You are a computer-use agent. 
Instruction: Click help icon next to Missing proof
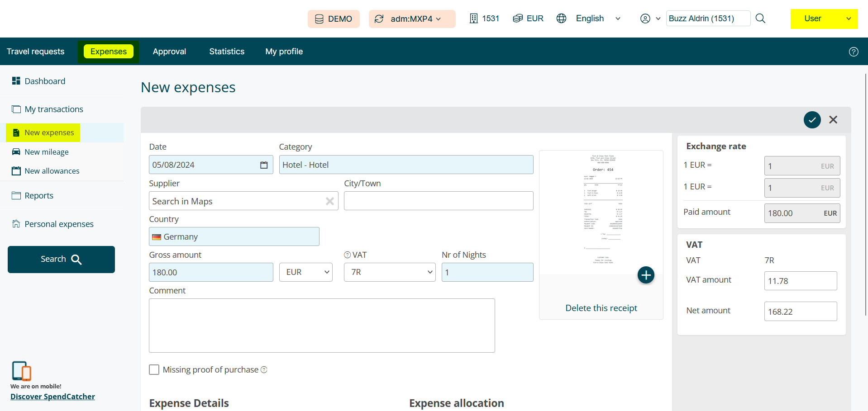pos(264,370)
